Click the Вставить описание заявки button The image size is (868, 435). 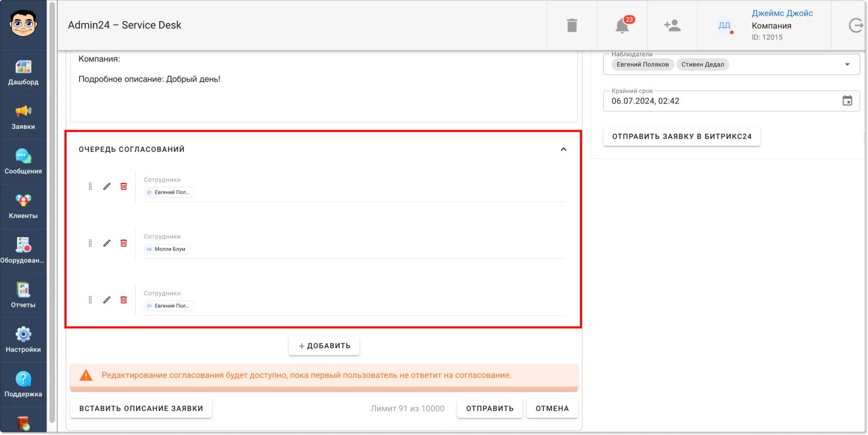pyautogui.click(x=141, y=408)
